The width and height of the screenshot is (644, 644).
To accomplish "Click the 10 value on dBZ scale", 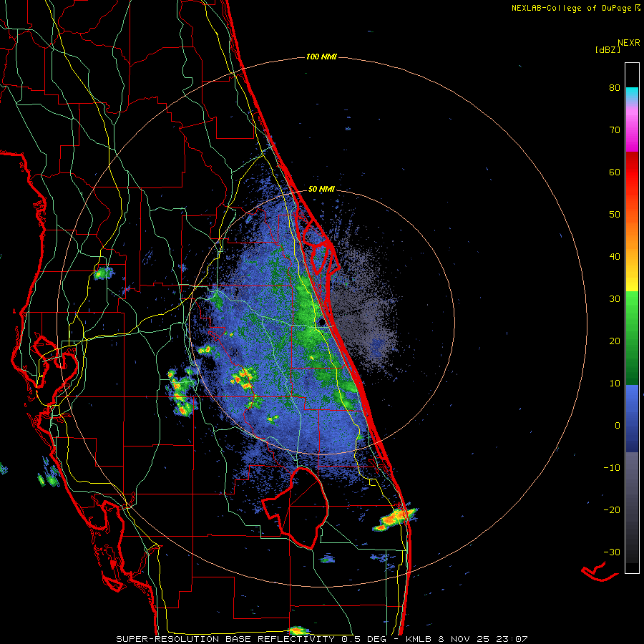I will [x=615, y=384].
